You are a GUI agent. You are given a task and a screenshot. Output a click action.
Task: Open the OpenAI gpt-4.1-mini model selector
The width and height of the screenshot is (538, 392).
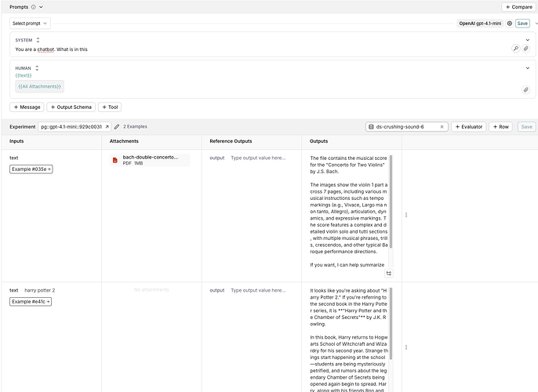(480, 24)
